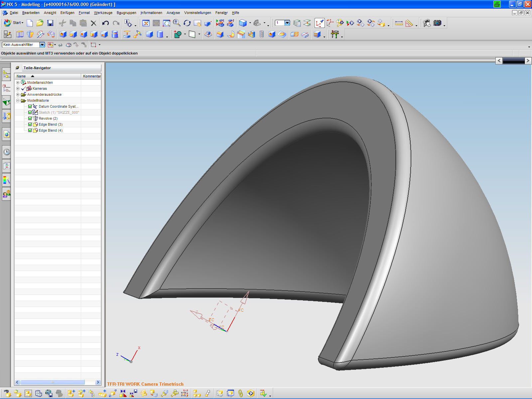Click the open folder icon
Image resolution: width=532 pixels, height=399 pixels.
[40, 23]
